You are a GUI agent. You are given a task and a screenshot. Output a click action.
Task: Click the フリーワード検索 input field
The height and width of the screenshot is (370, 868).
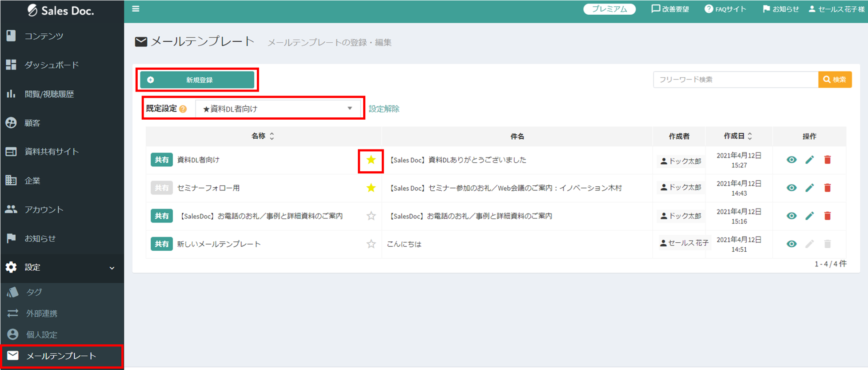(736, 80)
